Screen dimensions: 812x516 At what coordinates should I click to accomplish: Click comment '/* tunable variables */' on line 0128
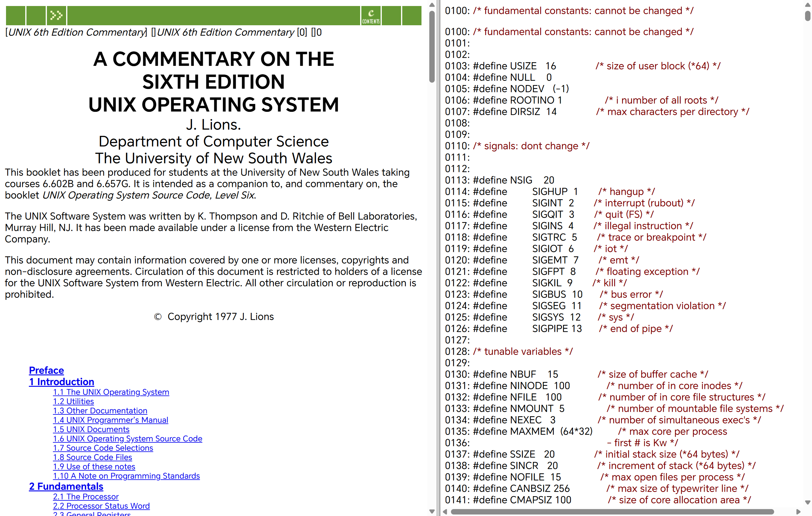[523, 352]
